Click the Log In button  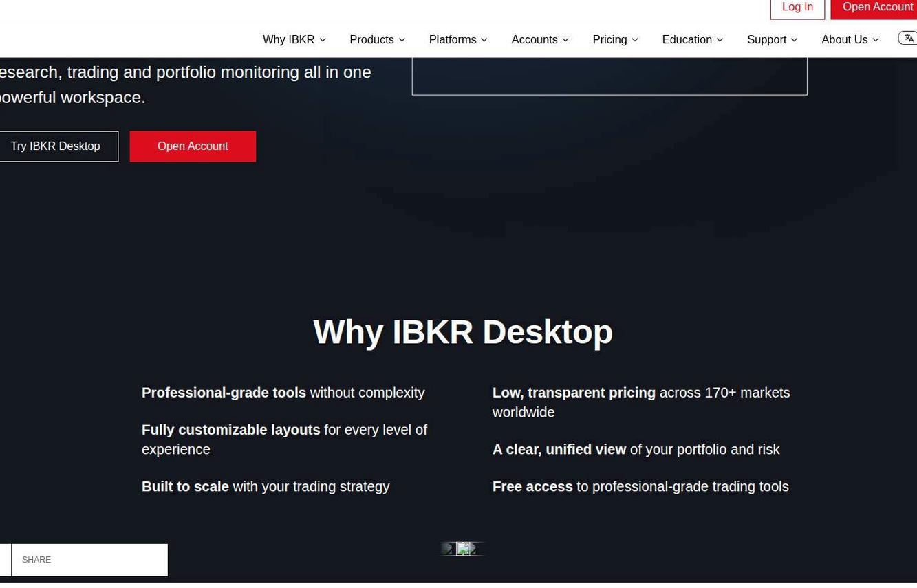click(x=797, y=8)
